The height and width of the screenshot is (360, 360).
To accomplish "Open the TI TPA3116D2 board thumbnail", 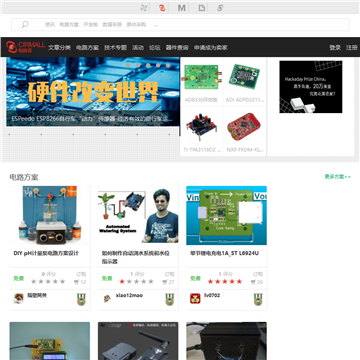I will point(201,127).
